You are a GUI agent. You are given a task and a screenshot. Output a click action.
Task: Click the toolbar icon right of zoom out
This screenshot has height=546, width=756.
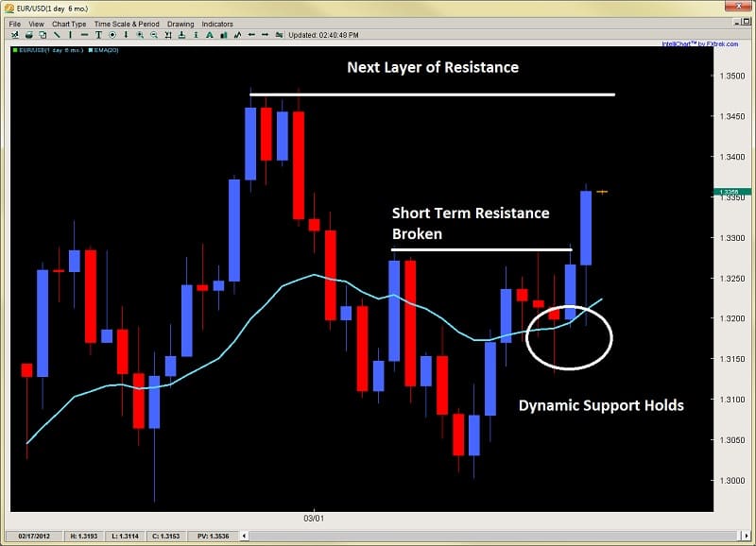click(x=168, y=35)
